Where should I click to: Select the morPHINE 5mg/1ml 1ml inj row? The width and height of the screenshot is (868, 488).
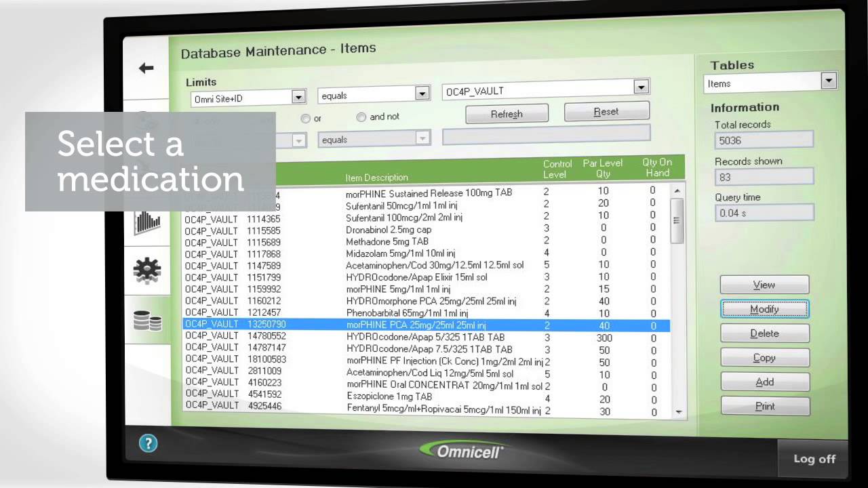426,289
